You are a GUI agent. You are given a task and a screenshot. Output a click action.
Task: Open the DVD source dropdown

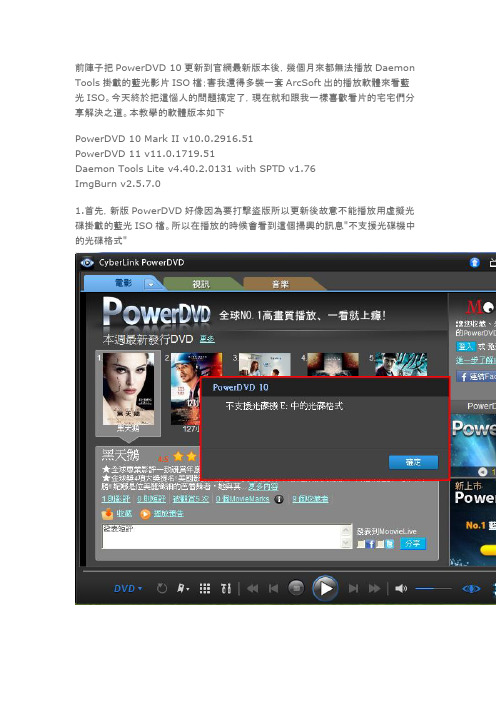[128, 589]
